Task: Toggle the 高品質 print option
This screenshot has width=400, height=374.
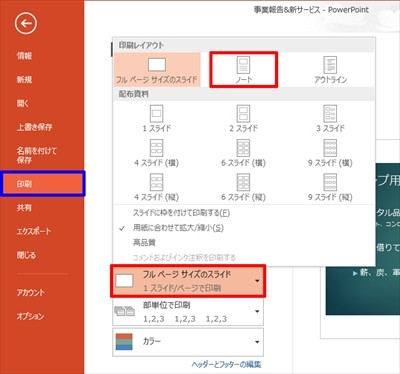Action: click(144, 243)
